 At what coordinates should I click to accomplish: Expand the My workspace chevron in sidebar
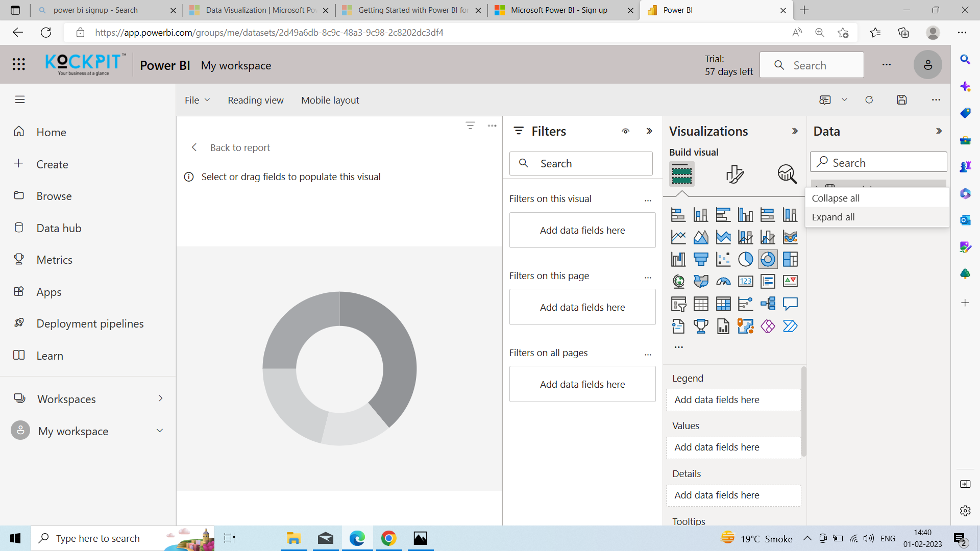click(160, 431)
